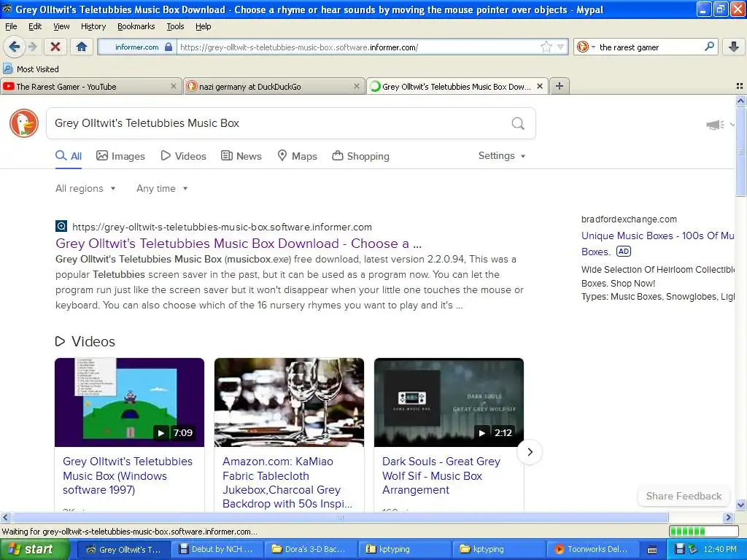Open the Help menu
The image size is (747, 560).
point(203,26)
